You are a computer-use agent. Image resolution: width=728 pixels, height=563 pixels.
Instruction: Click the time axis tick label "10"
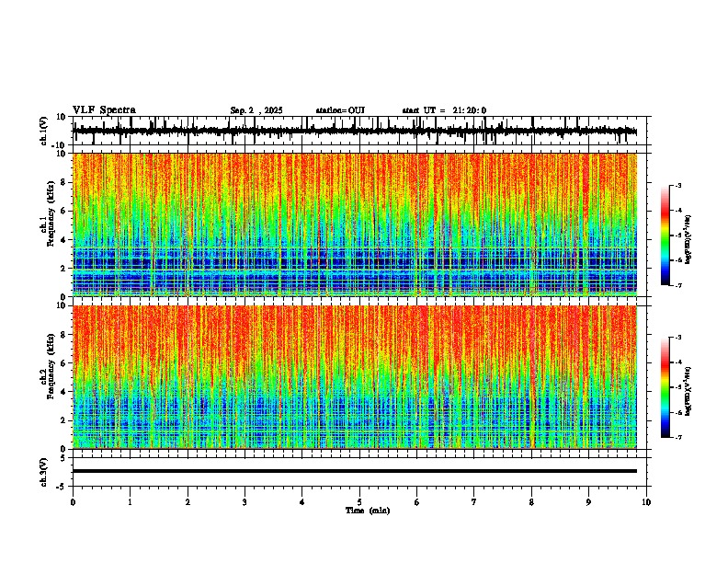tap(646, 502)
